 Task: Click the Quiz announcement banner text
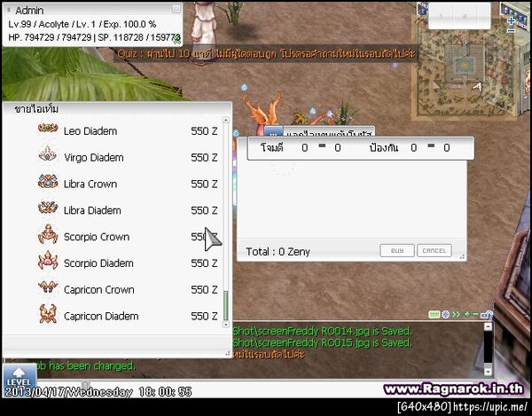[x=267, y=54]
